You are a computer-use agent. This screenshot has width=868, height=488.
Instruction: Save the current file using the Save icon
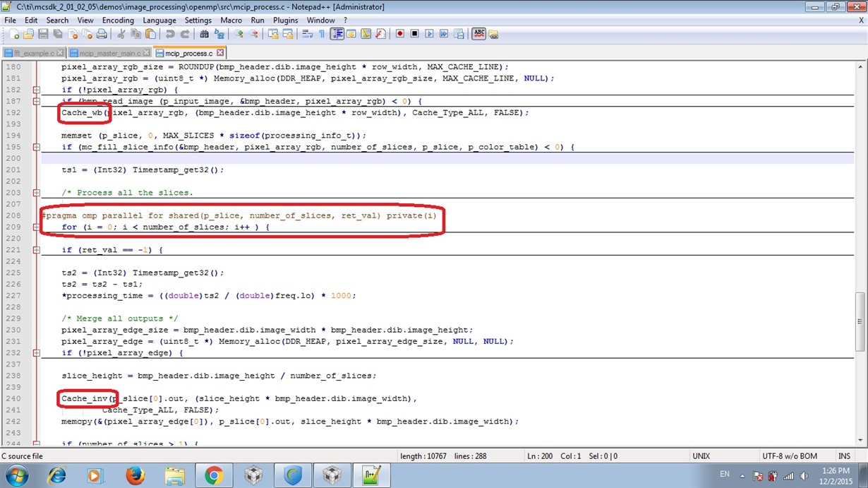[x=43, y=34]
